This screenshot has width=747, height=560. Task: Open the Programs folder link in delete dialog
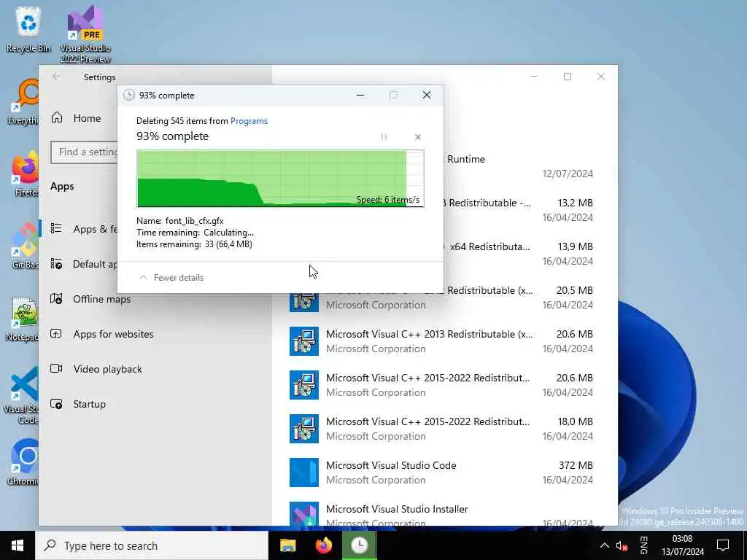(249, 121)
